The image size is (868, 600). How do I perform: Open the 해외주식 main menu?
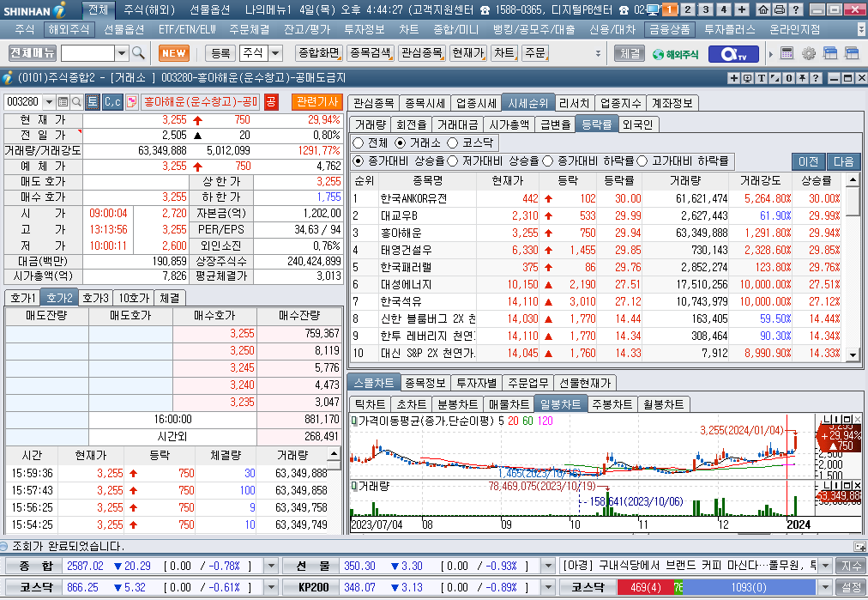[x=68, y=29]
